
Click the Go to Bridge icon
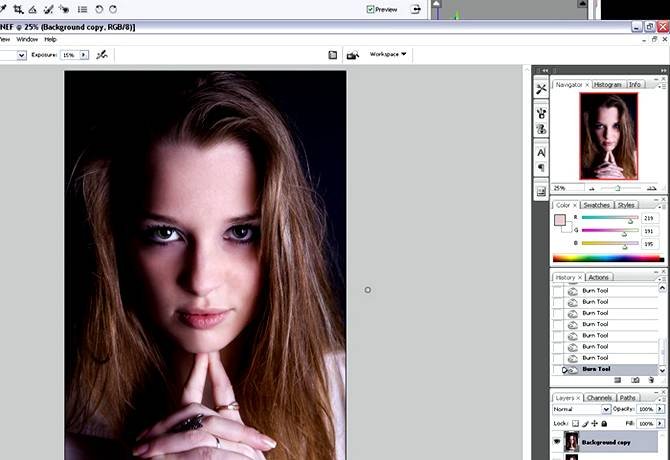point(351,55)
